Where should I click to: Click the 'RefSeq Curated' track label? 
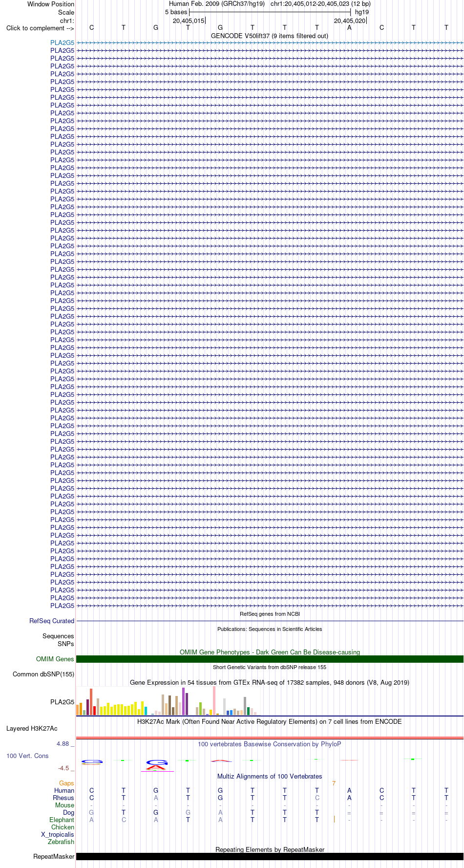(x=52, y=621)
